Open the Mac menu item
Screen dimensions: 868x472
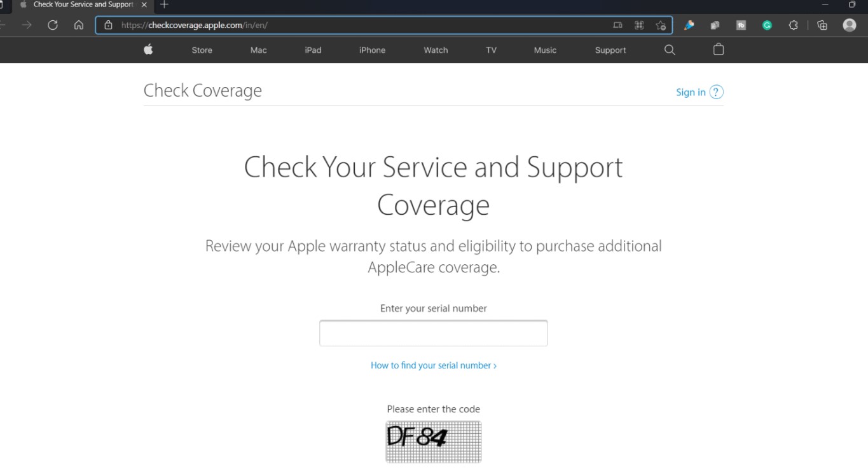tap(259, 50)
